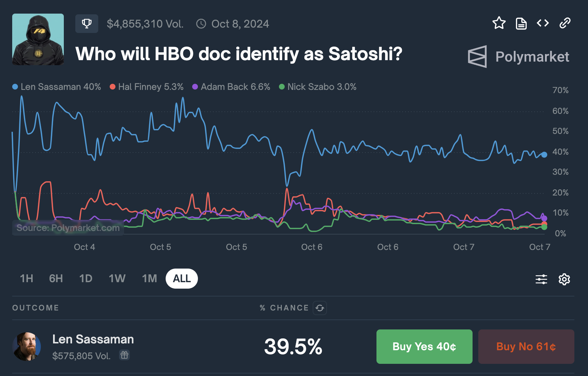588x376 pixels.
Task: Click Buy No 61¢ button
Action: tap(526, 347)
